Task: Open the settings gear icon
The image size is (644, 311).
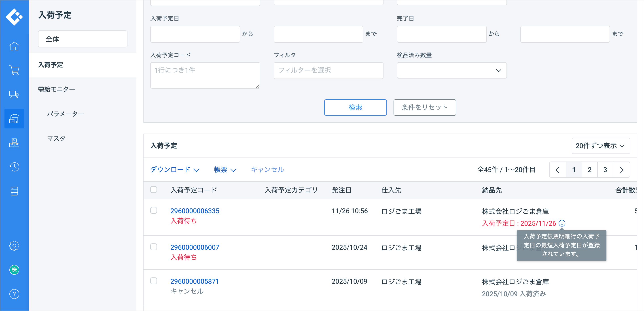Action: pyautogui.click(x=14, y=246)
